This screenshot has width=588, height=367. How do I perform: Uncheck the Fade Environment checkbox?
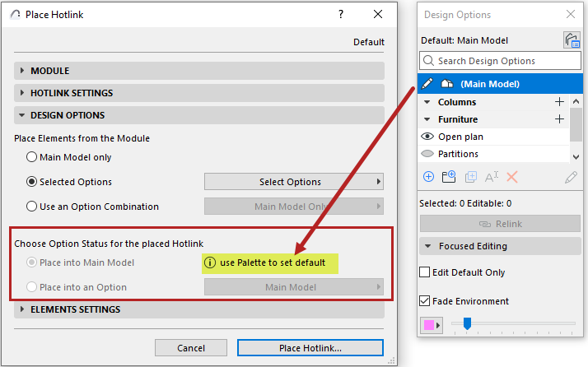pyautogui.click(x=424, y=300)
